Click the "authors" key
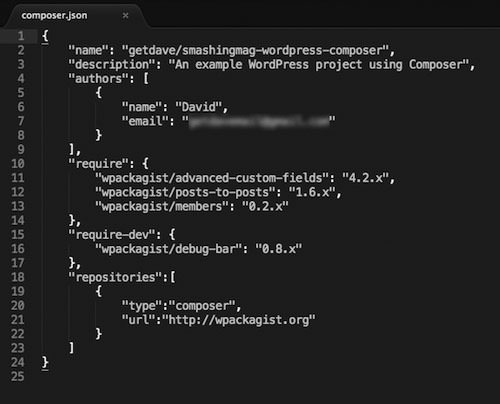Image resolution: width=500 pixels, height=404 pixels. [x=98, y=79]
